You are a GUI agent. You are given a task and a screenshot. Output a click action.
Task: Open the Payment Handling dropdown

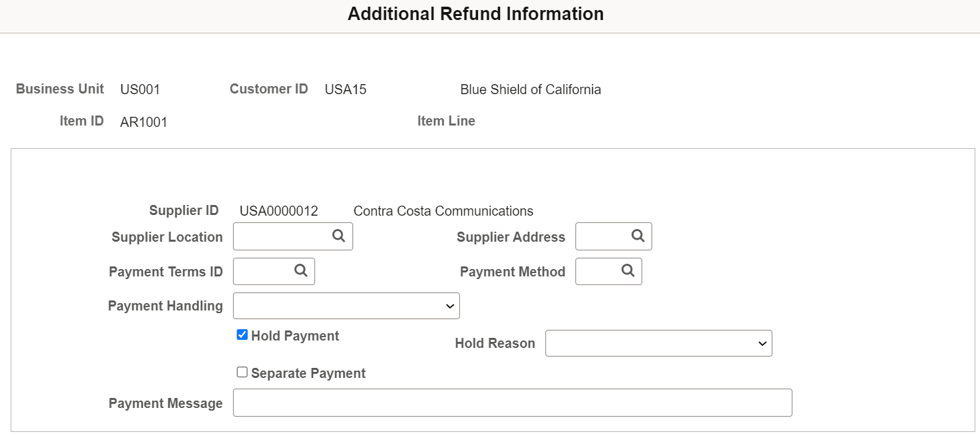[x=346, y=305]
